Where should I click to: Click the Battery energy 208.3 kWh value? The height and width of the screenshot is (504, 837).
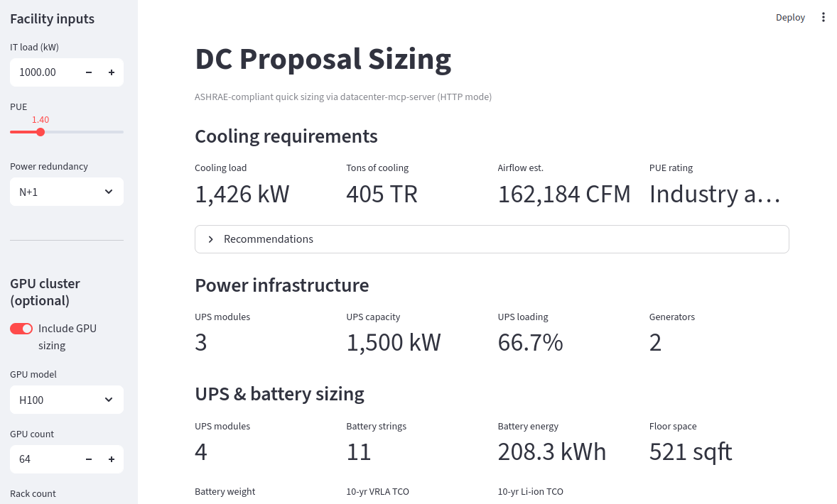pyautogui.click(x=552, y=452)
